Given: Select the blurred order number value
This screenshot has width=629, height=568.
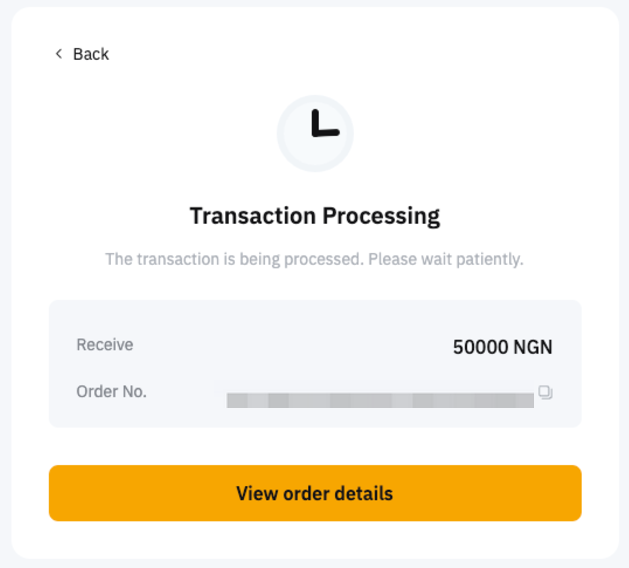Looking at the screenshot, I should point(380,400).
